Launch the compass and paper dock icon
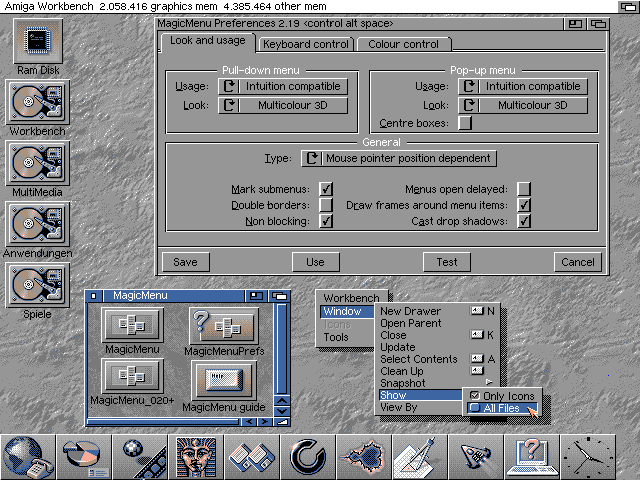This screenshot has height=480, width=640. 420,457
